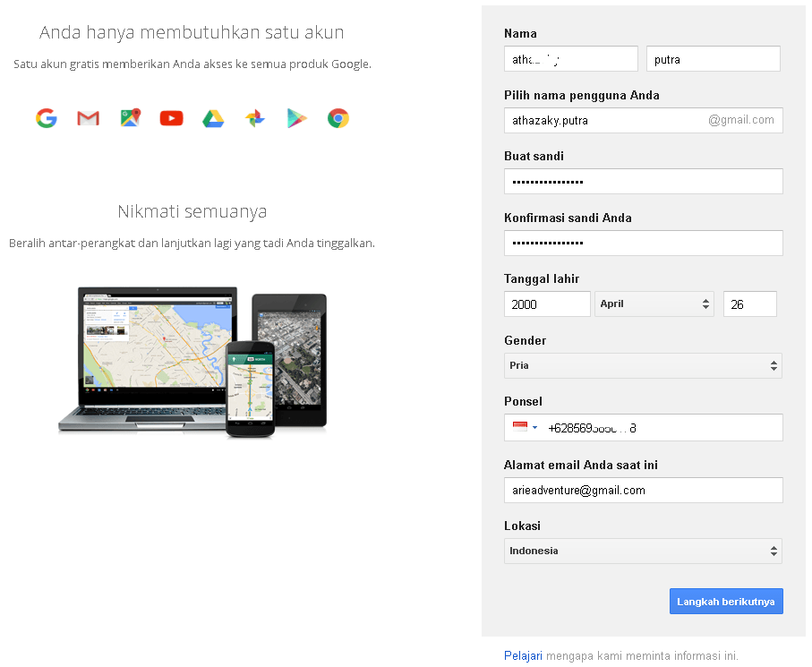Click the YouTube play icon
812x667 pixels.
pyautogui.click(x=171, y=118)
